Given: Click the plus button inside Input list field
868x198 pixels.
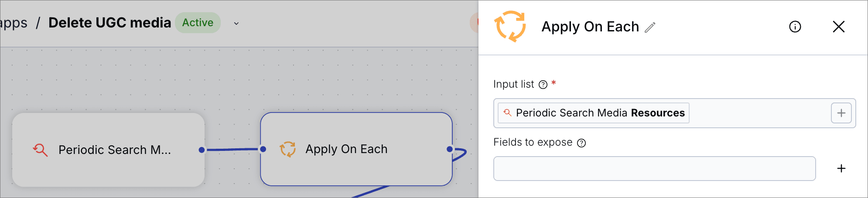Looking at the screenshot, I should [x=841, y=113].
